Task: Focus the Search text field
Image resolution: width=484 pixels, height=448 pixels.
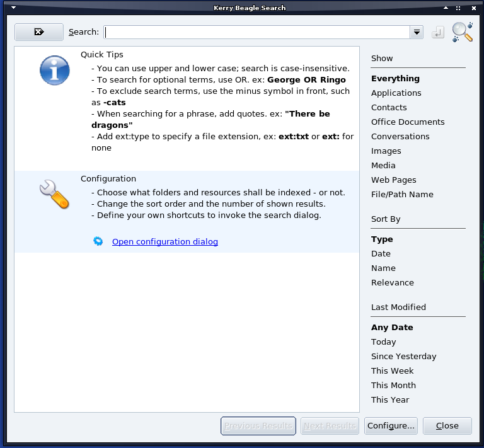Action: 257,32
